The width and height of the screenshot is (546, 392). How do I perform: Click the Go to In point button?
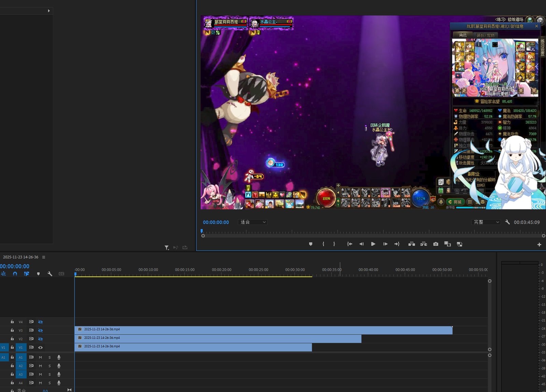coord(349,244)
